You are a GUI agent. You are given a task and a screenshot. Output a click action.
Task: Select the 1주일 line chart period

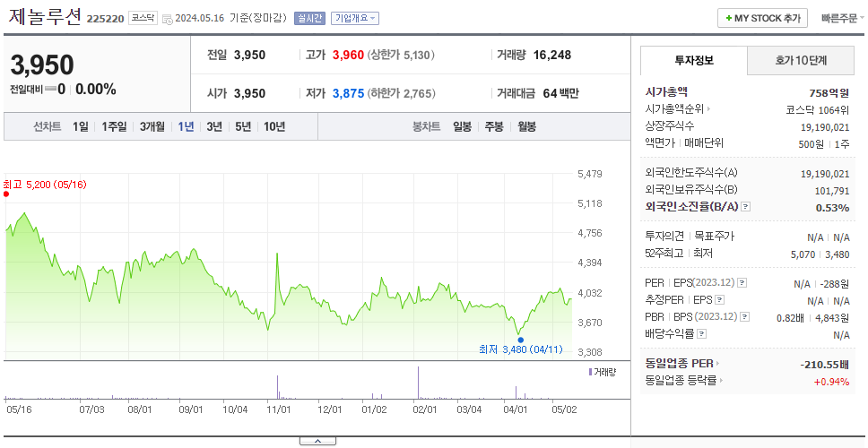114,126
